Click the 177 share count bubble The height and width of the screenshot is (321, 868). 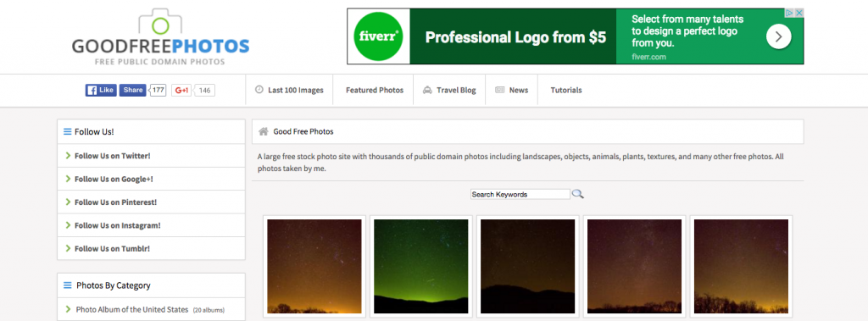[159, 91]
